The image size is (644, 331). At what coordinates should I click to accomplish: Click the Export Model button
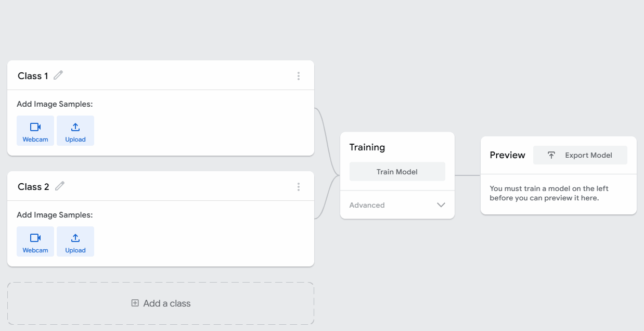[x=580, y=155]
